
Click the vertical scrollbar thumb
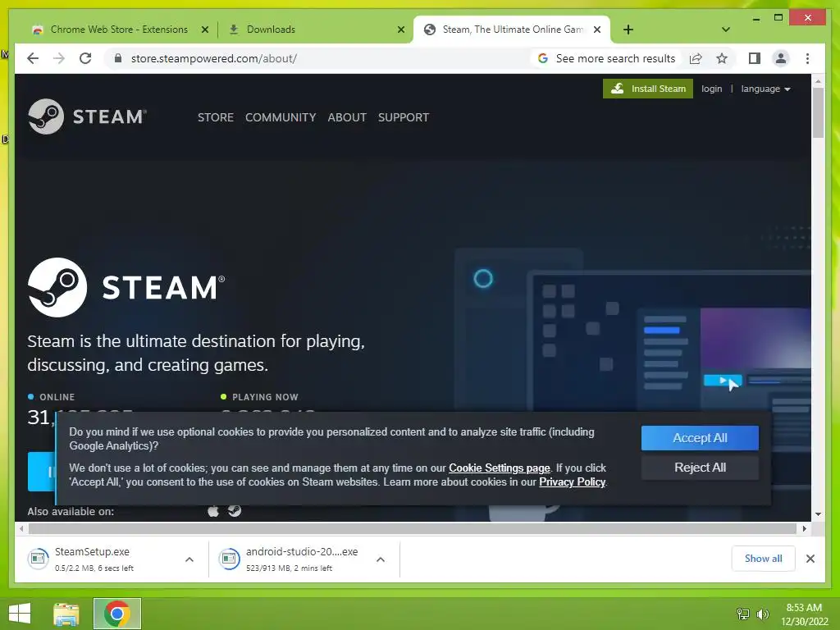(818, 112)
